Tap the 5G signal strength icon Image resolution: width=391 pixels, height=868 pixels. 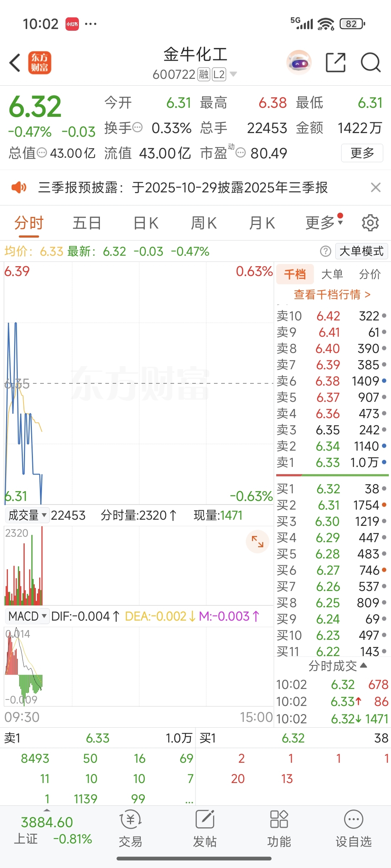click(302, 23)
